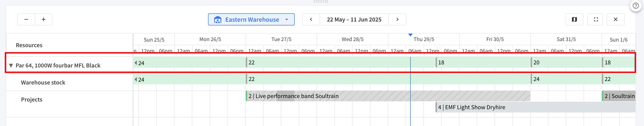Click the warehouse building icon

[x=218, y=20]
